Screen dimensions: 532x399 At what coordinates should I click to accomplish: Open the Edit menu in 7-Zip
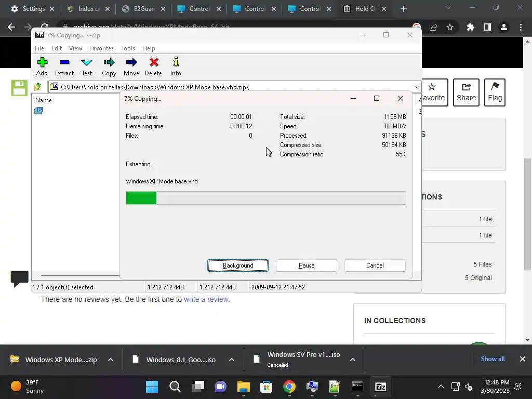56,48
